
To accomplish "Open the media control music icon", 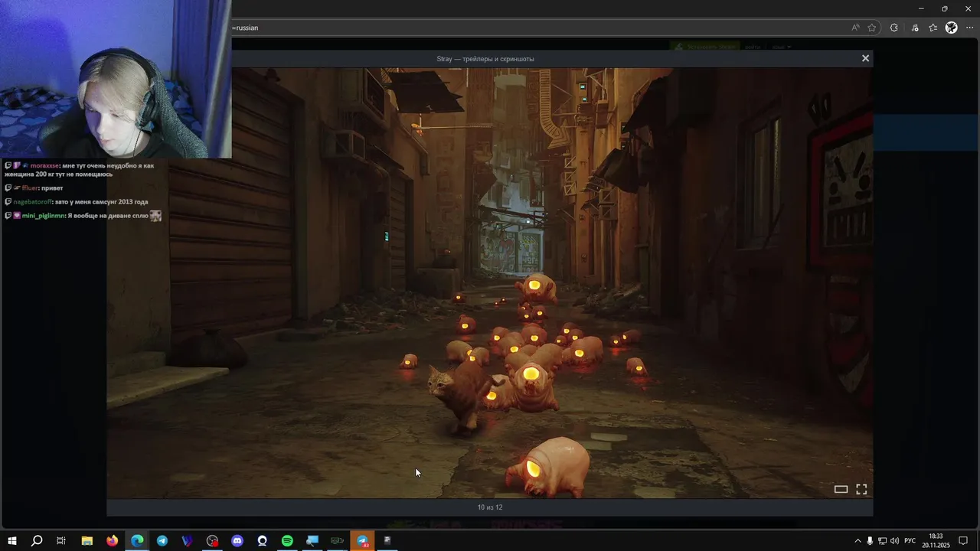I will tap(915, 28).
